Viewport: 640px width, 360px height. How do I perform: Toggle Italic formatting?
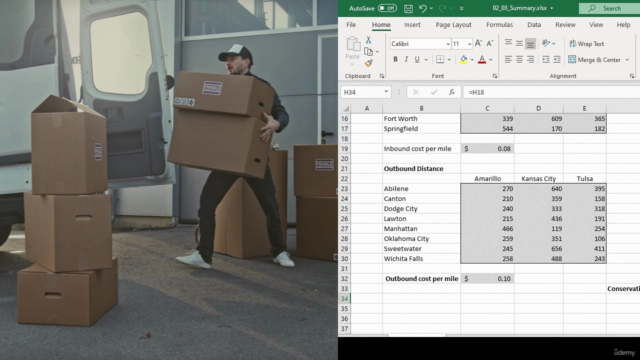click(x=406, y=60)
